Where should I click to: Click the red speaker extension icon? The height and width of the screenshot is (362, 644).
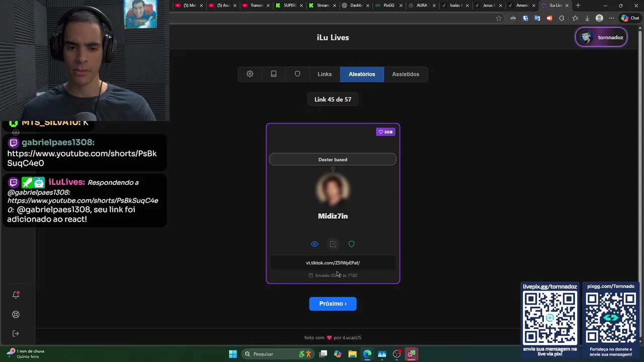click(x=549, y=18)
